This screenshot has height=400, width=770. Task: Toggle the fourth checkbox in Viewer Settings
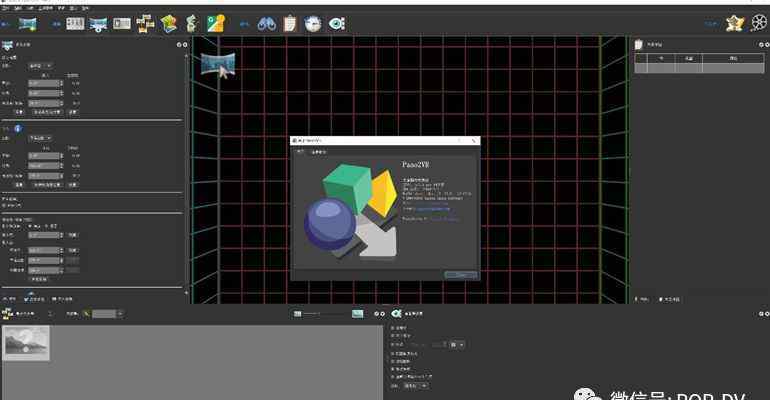(392, 353)
